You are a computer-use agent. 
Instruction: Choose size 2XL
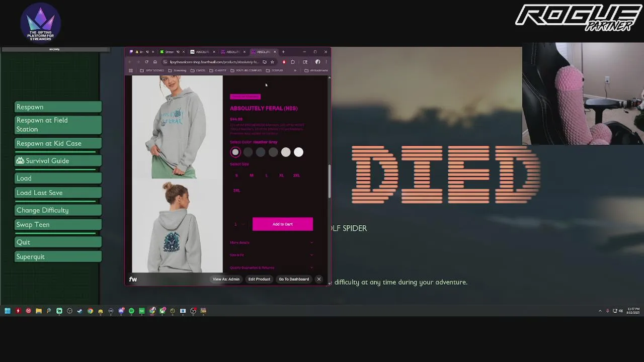(296, 175)
